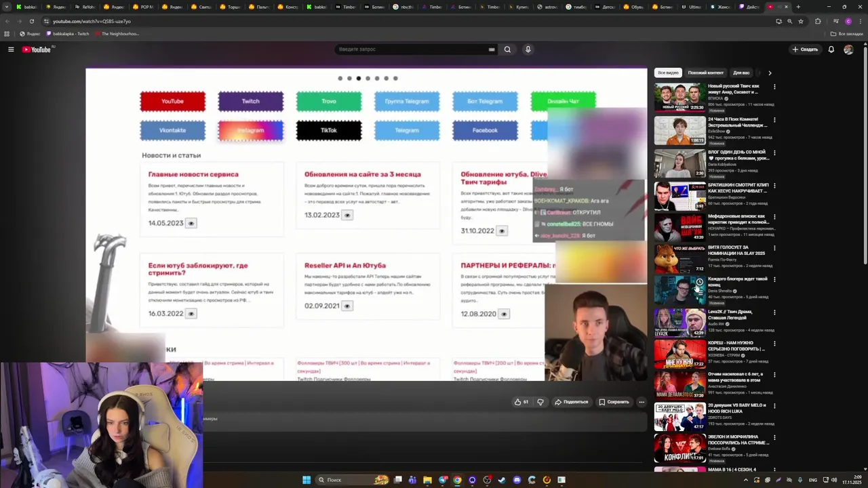Open options for '24 Часа В Псих Комнате' video
The height and width of the screenshot is (488, 868).
point(774,120)
